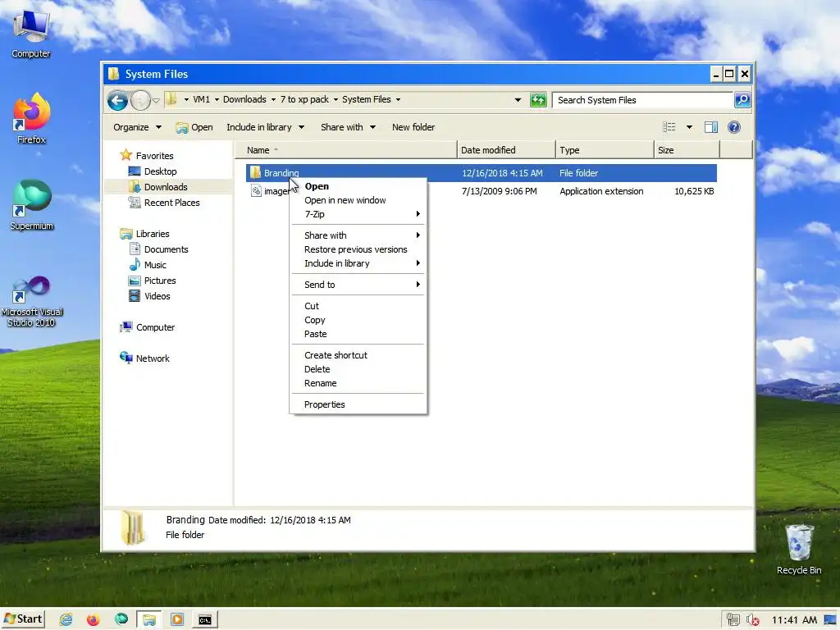This screenshot has height=630, width=840.
Task: Open the address bar history dropdown
Action: click(518, 100)
